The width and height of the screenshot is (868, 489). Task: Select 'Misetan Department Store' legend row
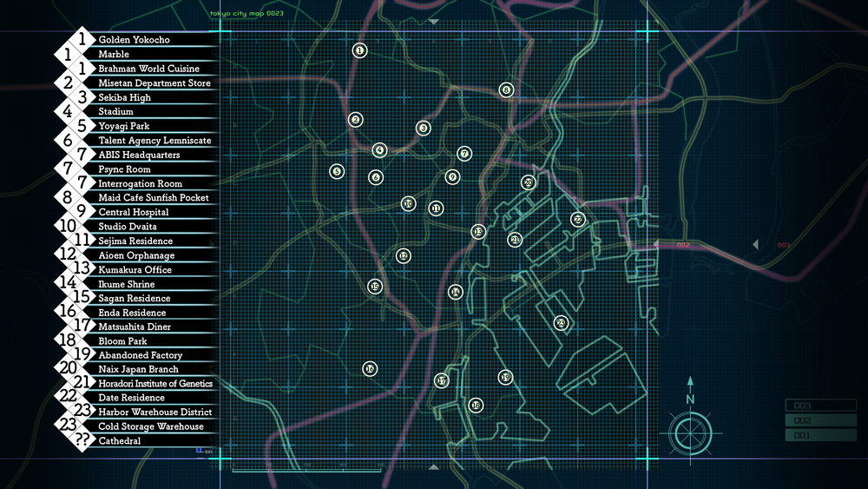pos(155,83)
